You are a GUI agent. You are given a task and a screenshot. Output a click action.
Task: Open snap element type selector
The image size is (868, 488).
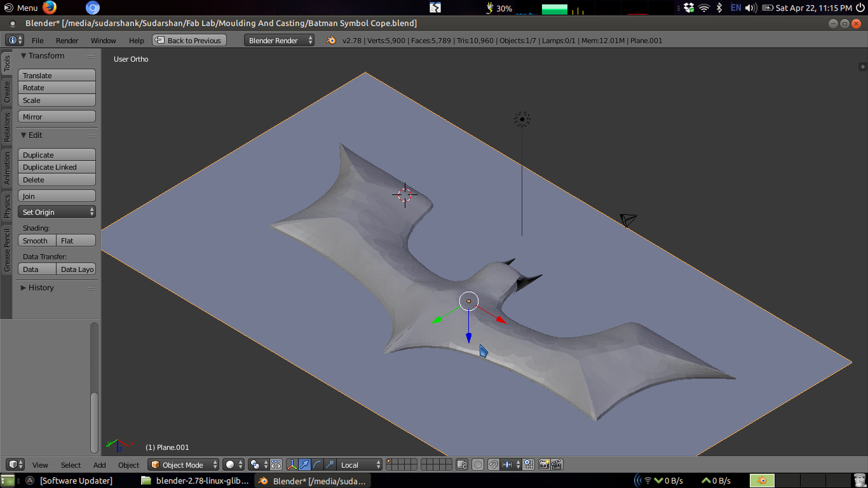pyautogui.click(x=511, y=465)
